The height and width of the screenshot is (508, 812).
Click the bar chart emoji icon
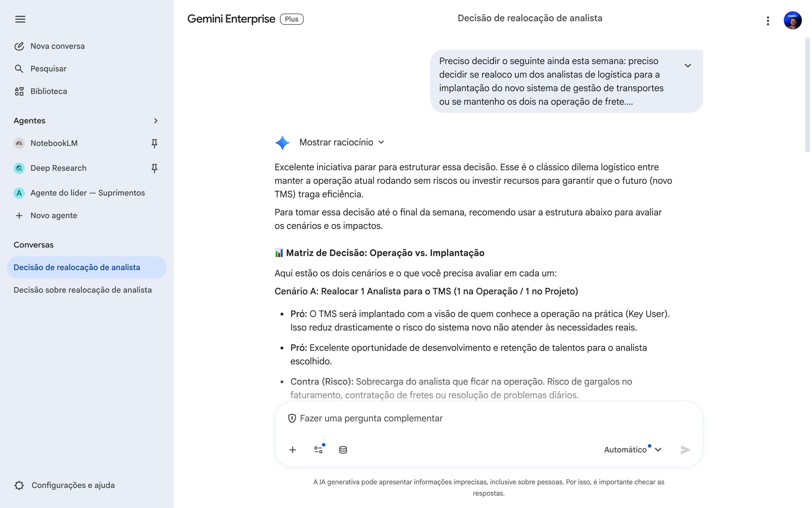(x=279, y=253)
